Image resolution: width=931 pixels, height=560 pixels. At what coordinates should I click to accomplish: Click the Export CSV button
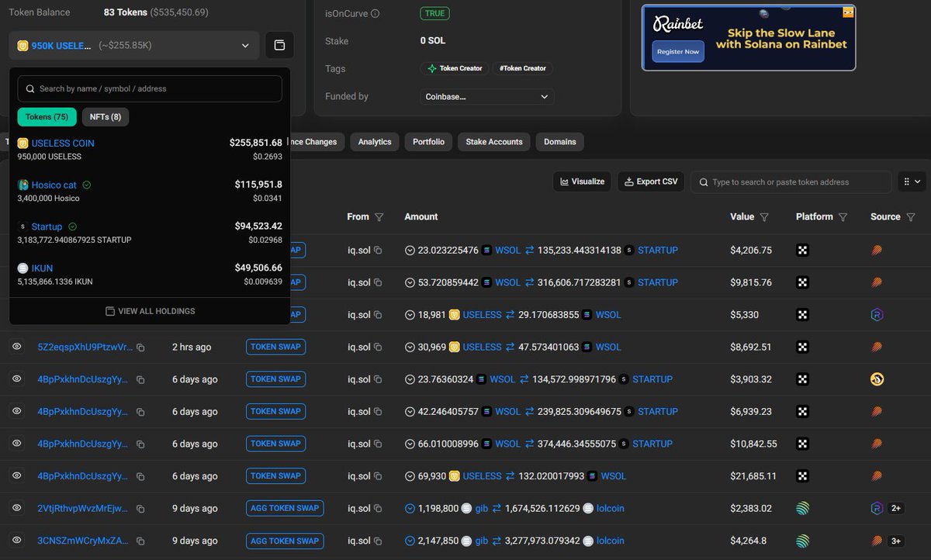click(x=651, y=181)
